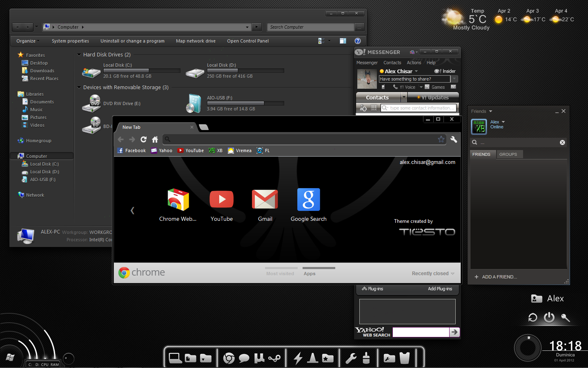Open Control Panel from Explorer toolbar
The width and height of the screenshot is (588, 368).
pyautogui.click(x=248, y=41)
